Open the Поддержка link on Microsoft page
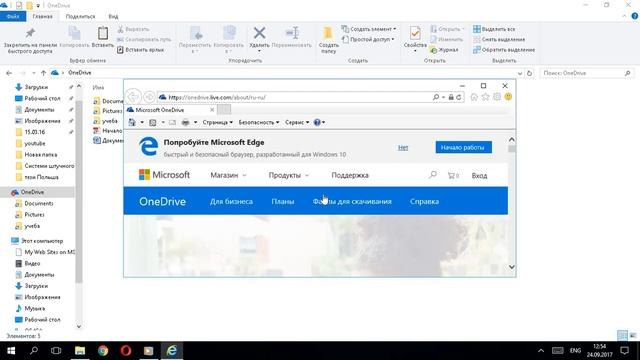Viewport: 640px width, 360px height. (x=350, y=175)
